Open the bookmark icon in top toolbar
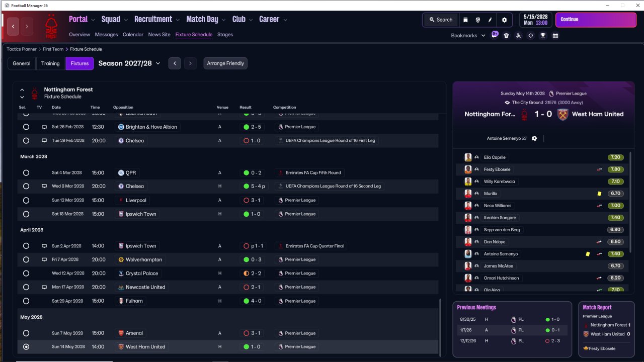This screenshot has height=362, width=644. (465, 20)
